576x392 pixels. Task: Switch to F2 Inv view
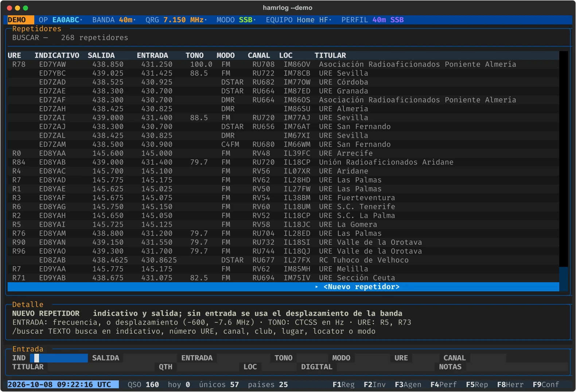[x=374, y=384]
